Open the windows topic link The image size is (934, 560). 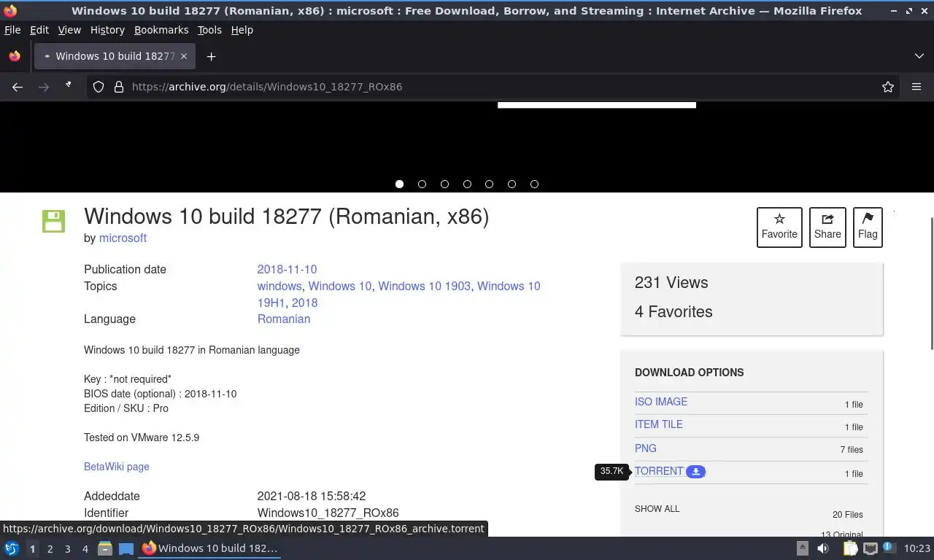coord(279,286)
